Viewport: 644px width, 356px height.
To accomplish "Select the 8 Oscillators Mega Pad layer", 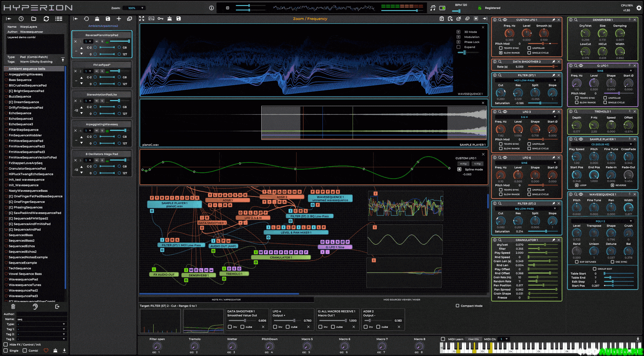I will tap(102, 154).
